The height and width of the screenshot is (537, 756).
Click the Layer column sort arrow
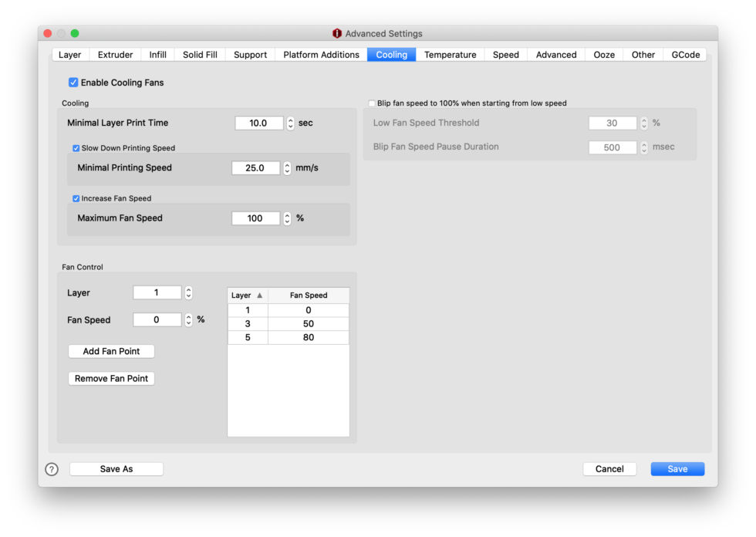pyautogui.click(x=259, y=296)
